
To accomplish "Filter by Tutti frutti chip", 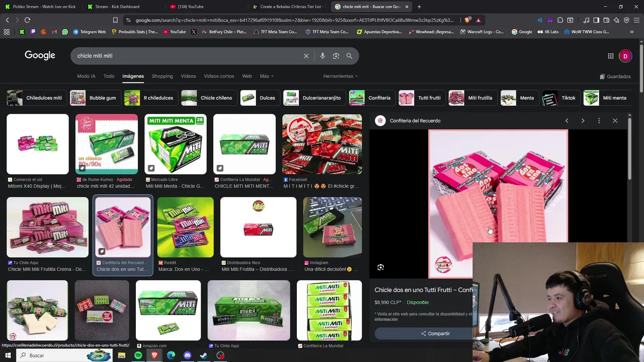I will 421,98.
